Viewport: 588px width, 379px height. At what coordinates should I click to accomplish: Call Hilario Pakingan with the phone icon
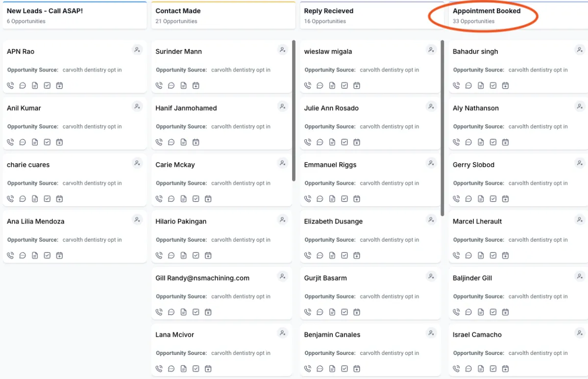point(159,255)
